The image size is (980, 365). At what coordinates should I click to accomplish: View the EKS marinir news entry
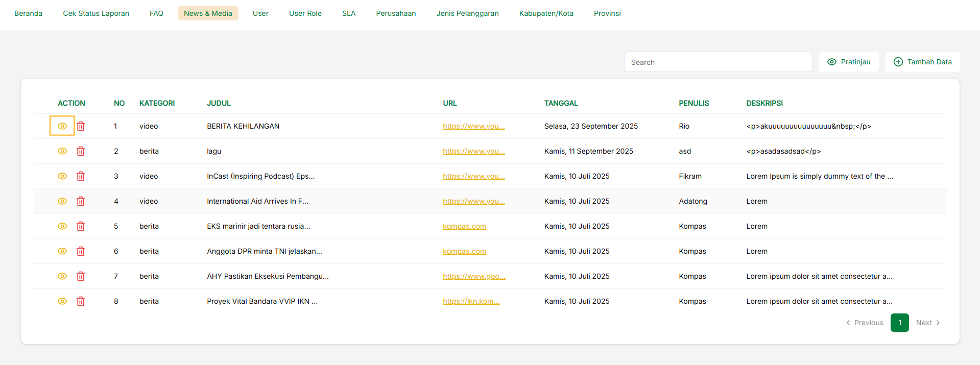pos(62,226)
